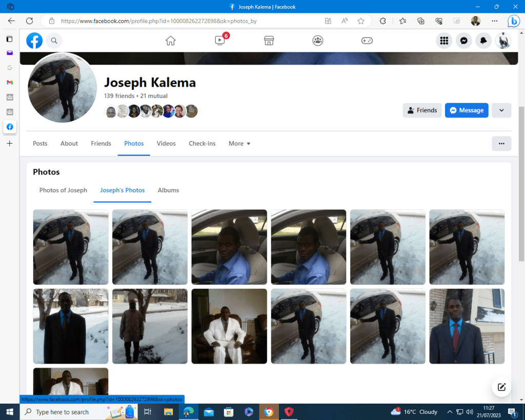
Task: Open the Messenger icon in header
Action: coord(463,41)
